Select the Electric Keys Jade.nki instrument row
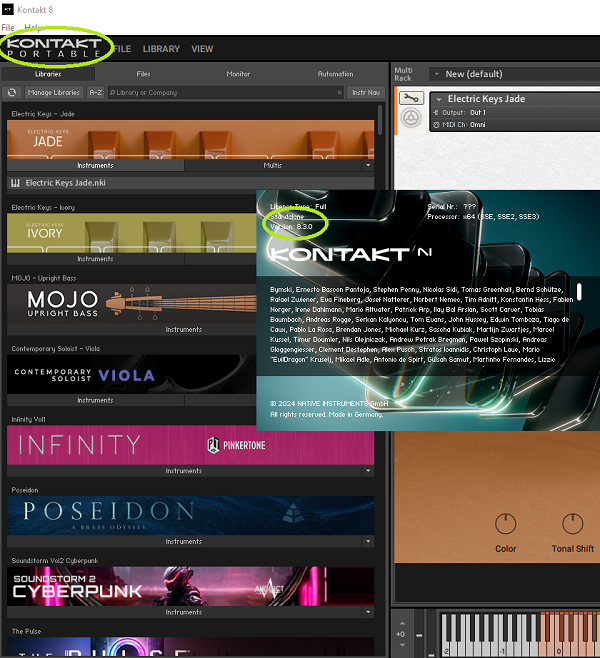This screenshot has height=658, width=600. click(x=190, y=183)
